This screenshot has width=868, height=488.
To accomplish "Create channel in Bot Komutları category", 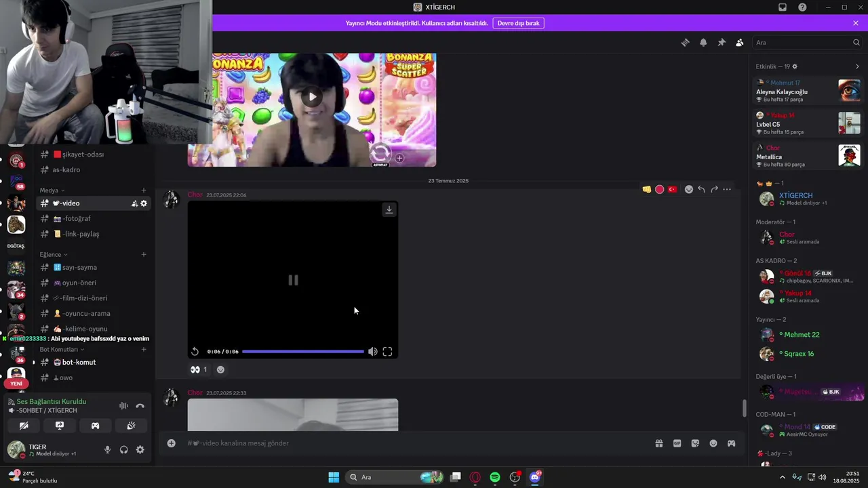I will 144,350.
